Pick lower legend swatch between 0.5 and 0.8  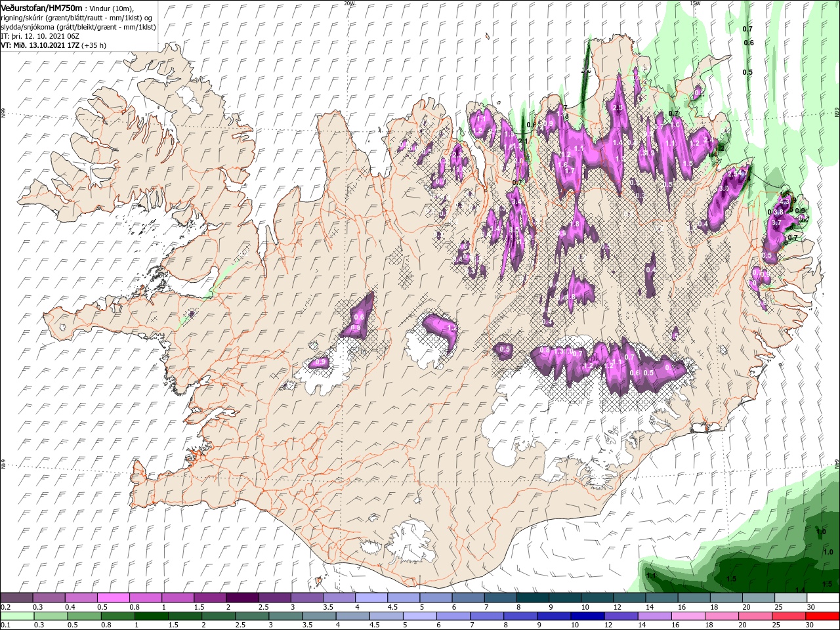coord(84,616)
